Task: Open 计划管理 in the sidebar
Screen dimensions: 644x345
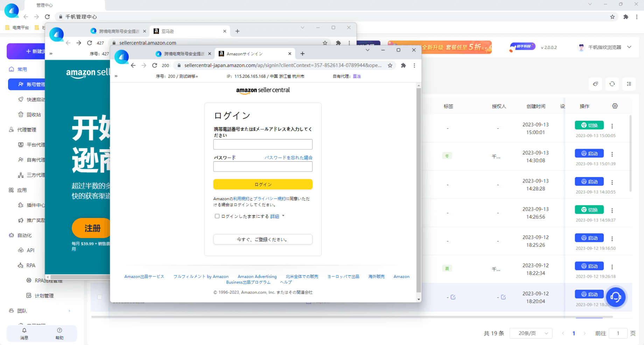Action: point(40,296)
